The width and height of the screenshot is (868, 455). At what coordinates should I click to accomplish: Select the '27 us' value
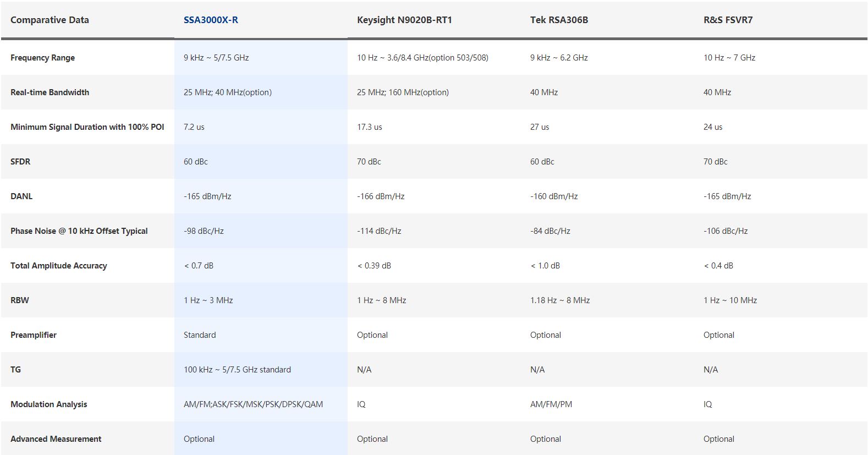coord(540,127)
